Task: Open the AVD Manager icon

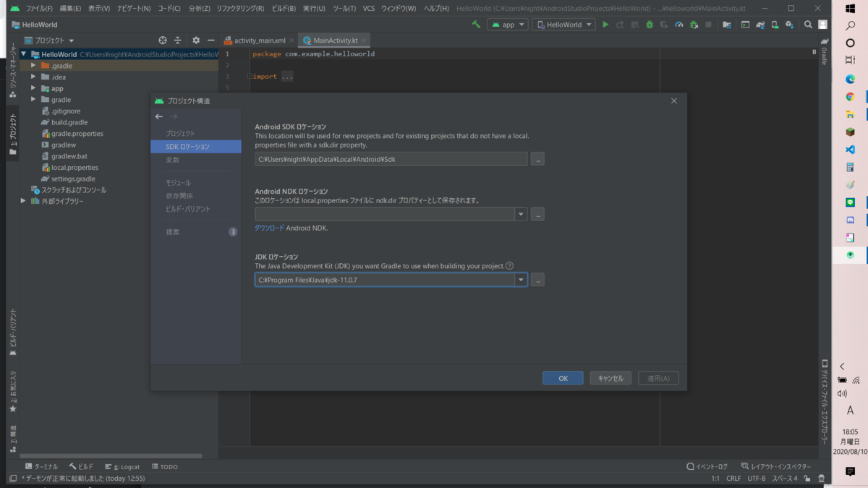Action: 775,25
